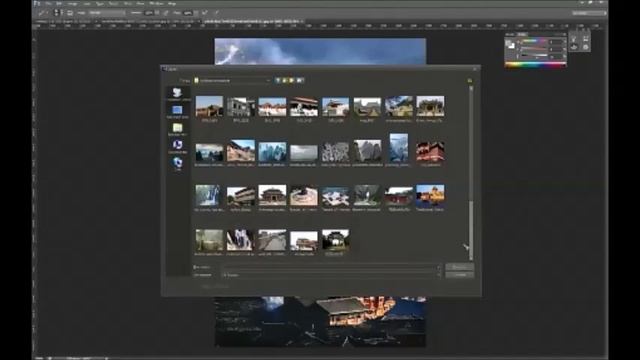Screen dimensions: 640x360
Task: Click the favorites icon at dialog top right
Action: point(469,80)
